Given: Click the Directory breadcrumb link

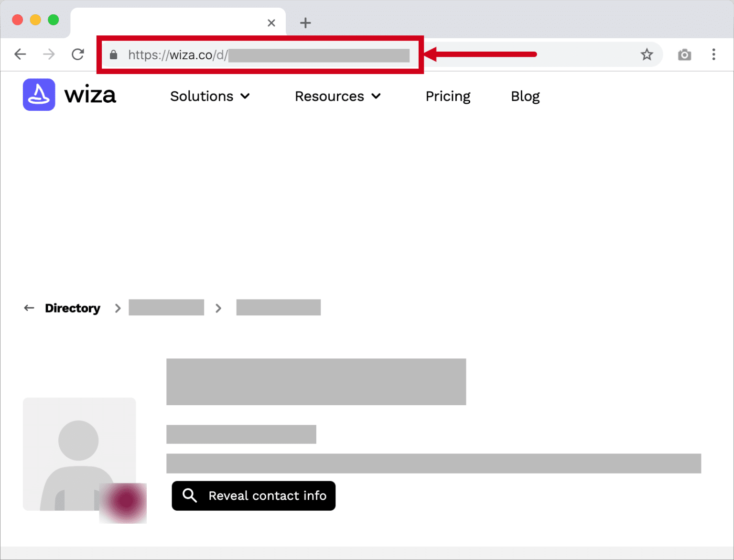Looking at the screenshot, I should (x=73, y=308).
